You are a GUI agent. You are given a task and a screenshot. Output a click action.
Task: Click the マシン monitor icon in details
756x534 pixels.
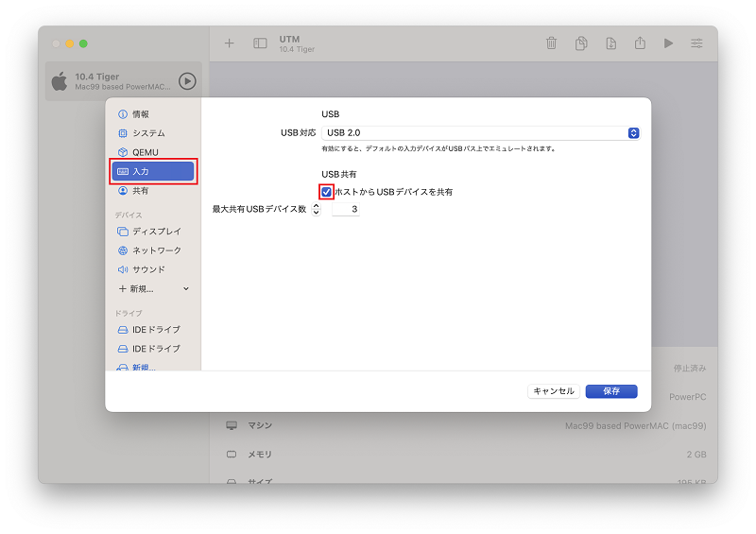coord(232,425)
